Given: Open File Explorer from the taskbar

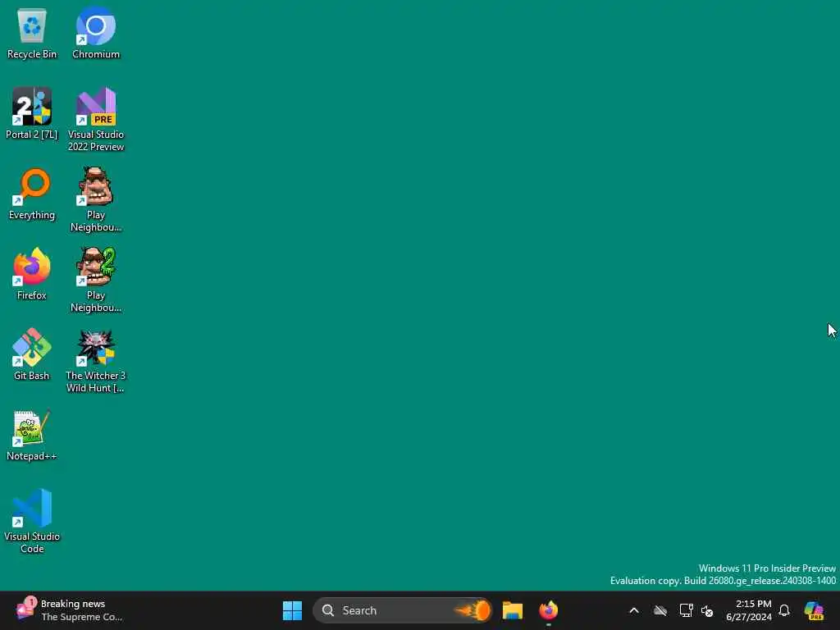Looking at the screenshot, I should (513, 610).
